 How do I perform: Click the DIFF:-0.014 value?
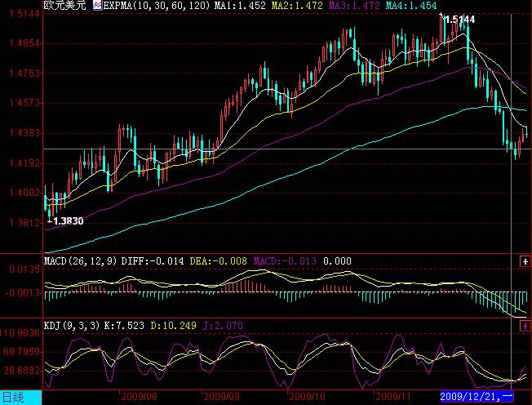pos(153,261)
